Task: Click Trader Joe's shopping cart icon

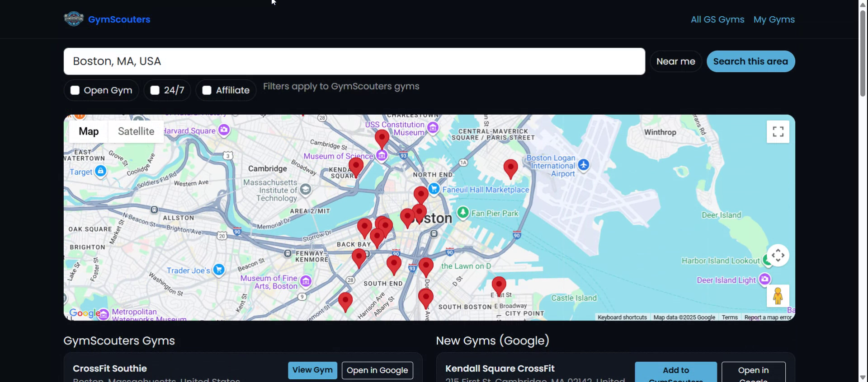Action: click(219, 270)
